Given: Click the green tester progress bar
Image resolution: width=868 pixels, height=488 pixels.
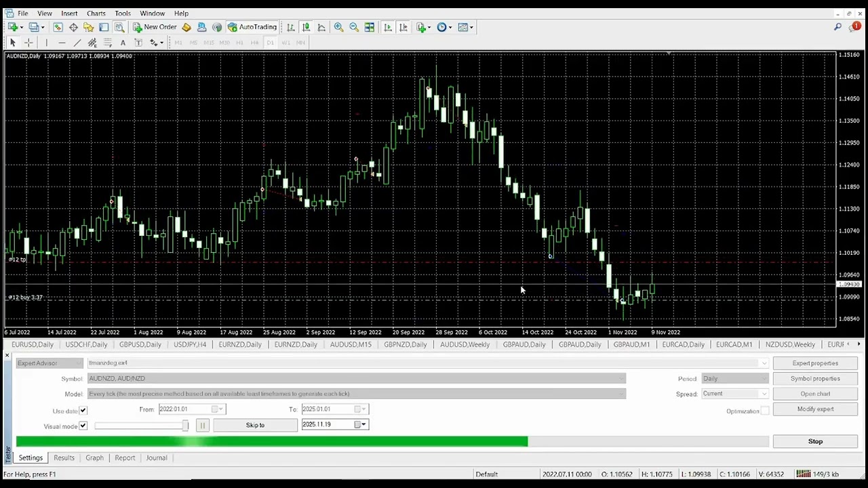Looking at the screenshot, I should tap(271, 442).
